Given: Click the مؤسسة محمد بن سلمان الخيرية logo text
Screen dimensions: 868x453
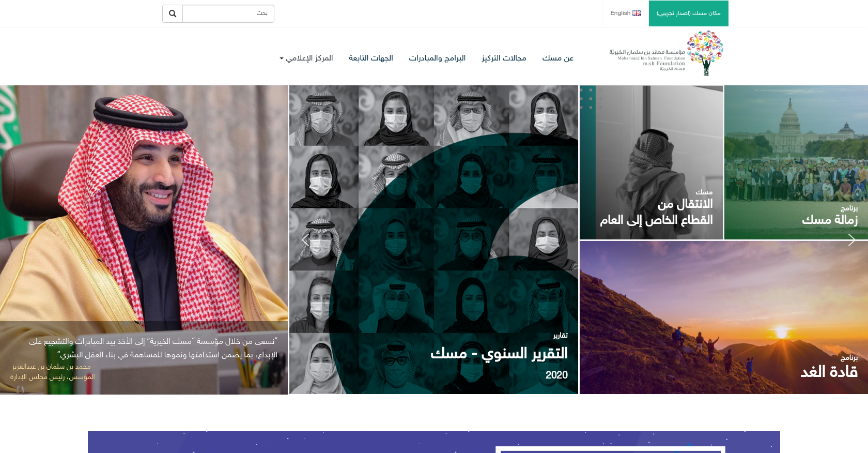Looking at the screenshot, I should point(647,52).
